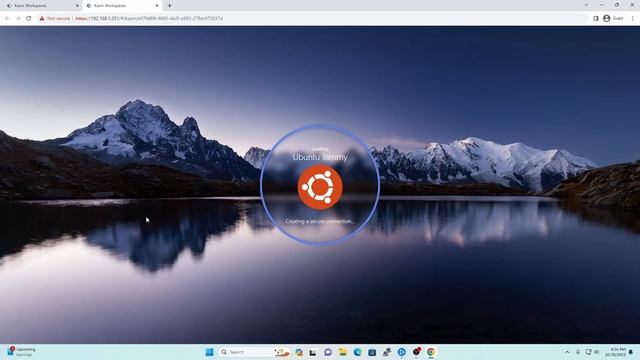
Task: Reload the current page
Action: coord(29,18)
